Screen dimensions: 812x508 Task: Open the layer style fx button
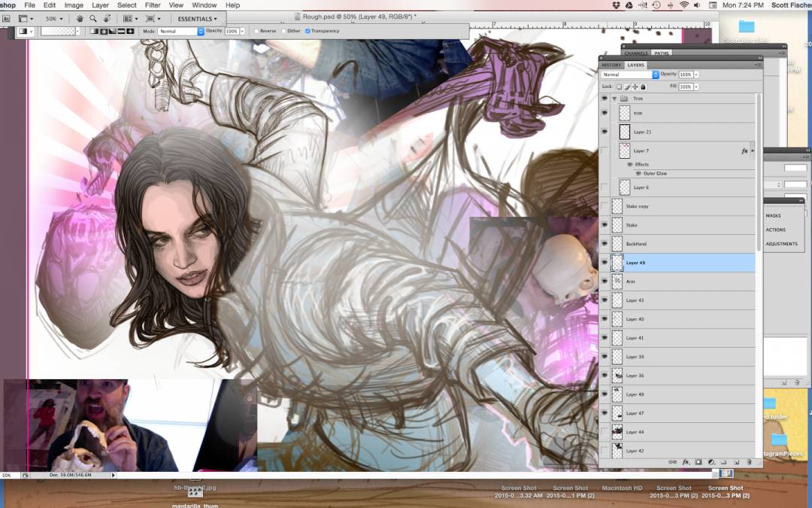click(x=686, y=462)
